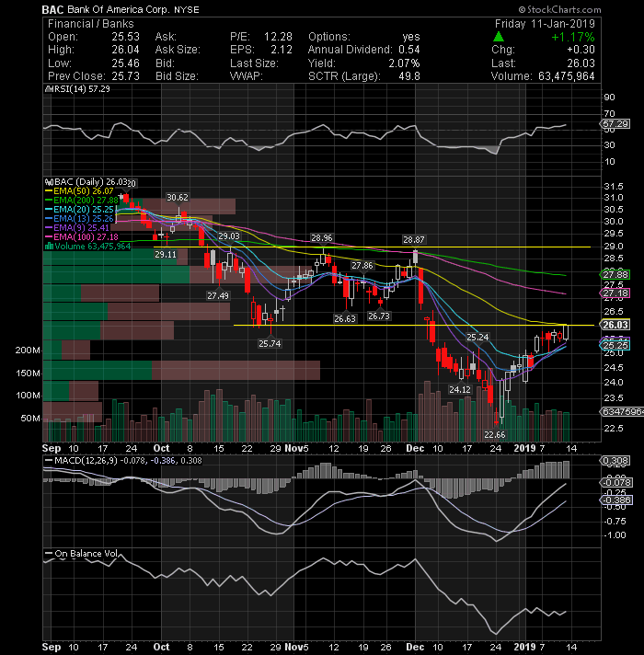Click the Annual Dividend value 0.54

coord(409,50)
